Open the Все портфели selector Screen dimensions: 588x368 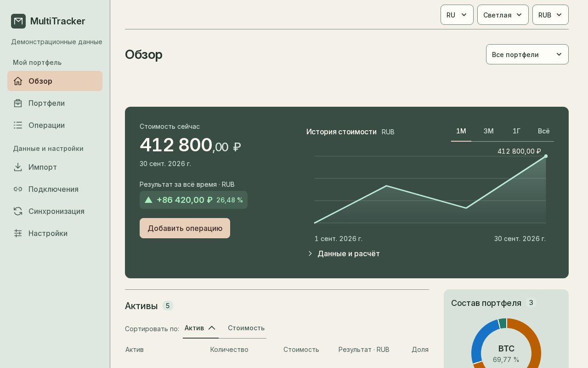click(527, 54)
